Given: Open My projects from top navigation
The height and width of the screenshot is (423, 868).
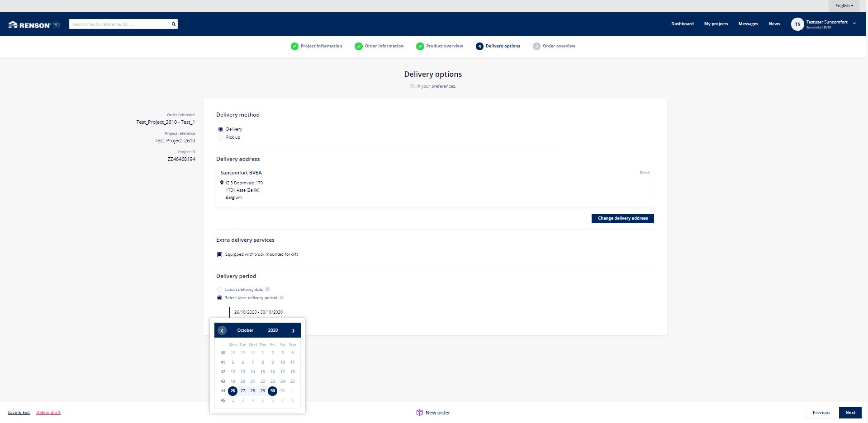Looking at the screenshot, I should (716, 24).
